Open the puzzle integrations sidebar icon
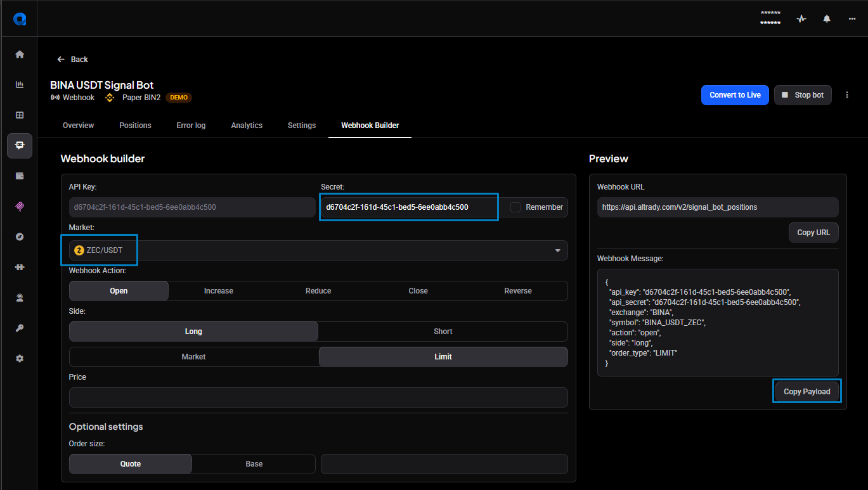 [20, 268]
